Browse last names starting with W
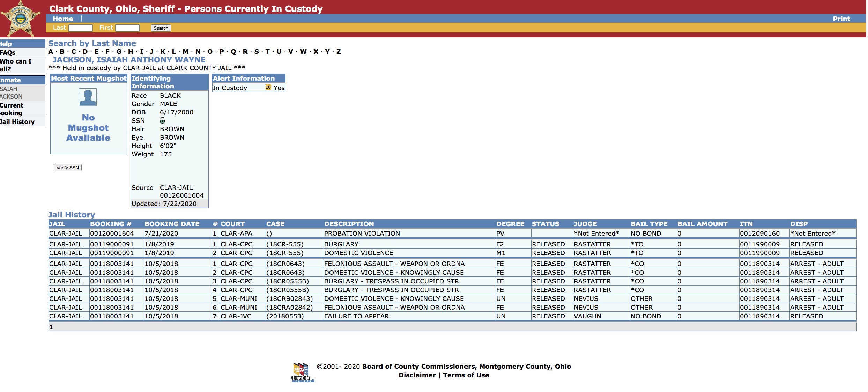 303,52
